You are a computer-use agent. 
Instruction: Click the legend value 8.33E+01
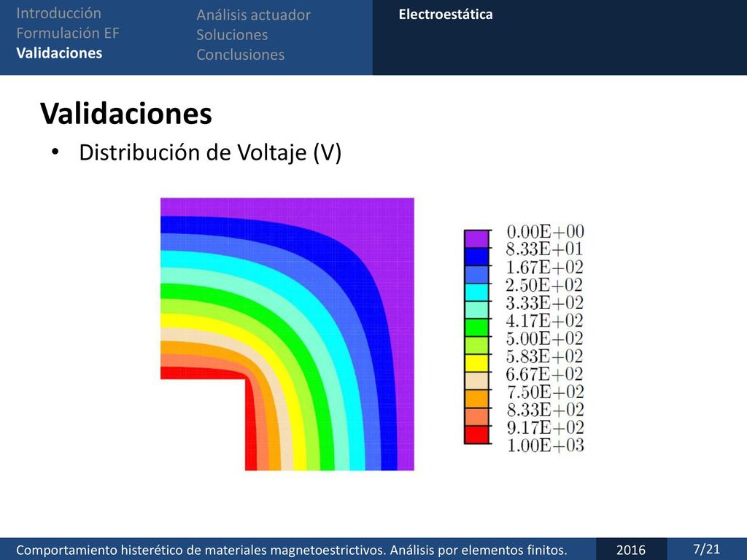[544, 249]
